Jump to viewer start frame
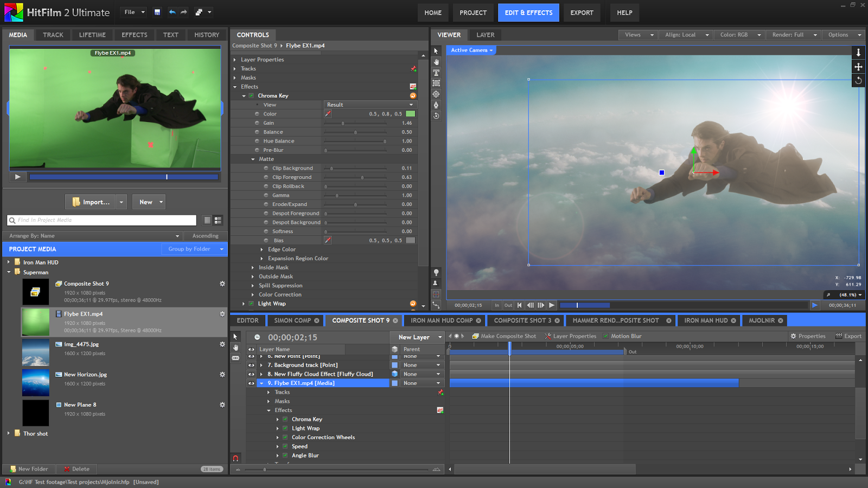The width and height of the screenshot is (868, 488). pyautogui.click(x=519, y=305)
